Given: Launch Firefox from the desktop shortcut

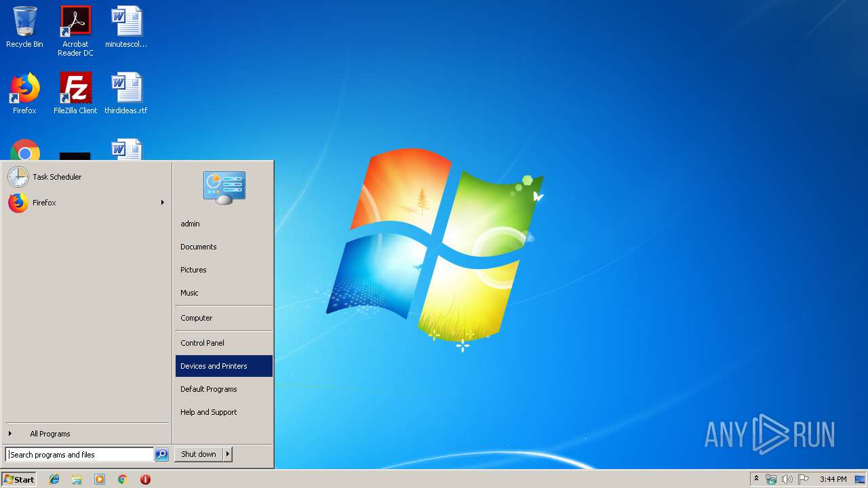Looking at the screenshot, I should pos(24,94).
